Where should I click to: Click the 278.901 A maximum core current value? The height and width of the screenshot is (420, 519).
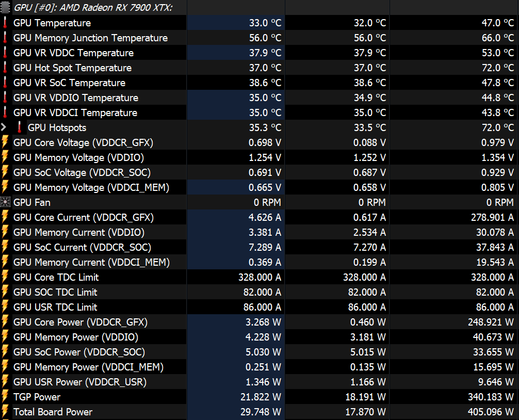[492, 217]
